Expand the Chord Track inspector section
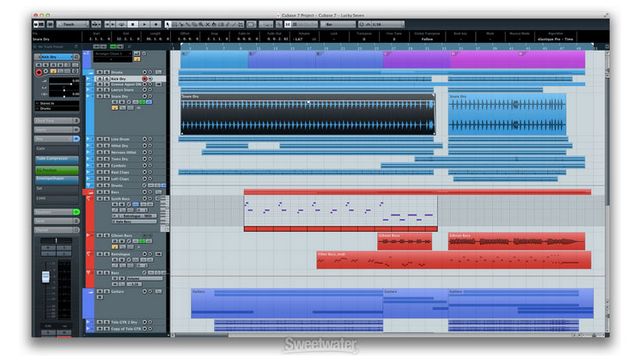The image size is (640, 364). pyautogui.click(x=57, y=121)
